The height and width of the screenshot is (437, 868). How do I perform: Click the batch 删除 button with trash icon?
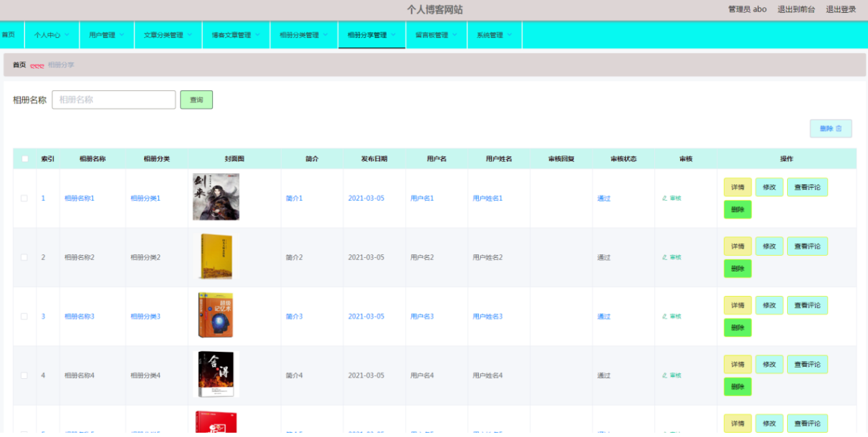tap(831, 128)
